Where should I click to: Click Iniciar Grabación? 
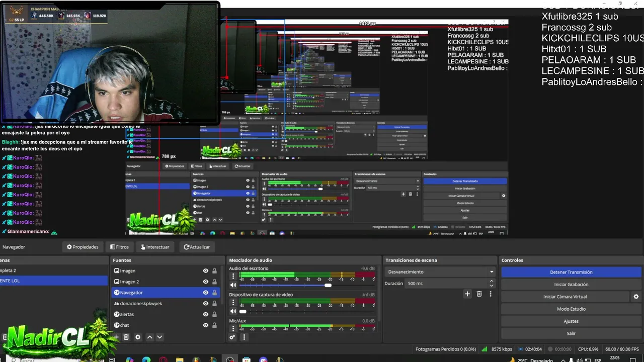tap(571, 285)
